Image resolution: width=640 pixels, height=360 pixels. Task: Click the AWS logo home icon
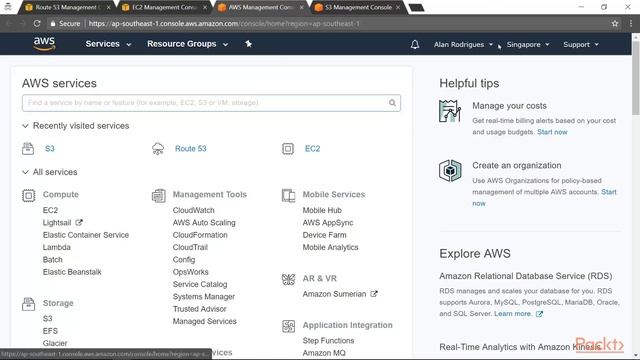point(44,44)
